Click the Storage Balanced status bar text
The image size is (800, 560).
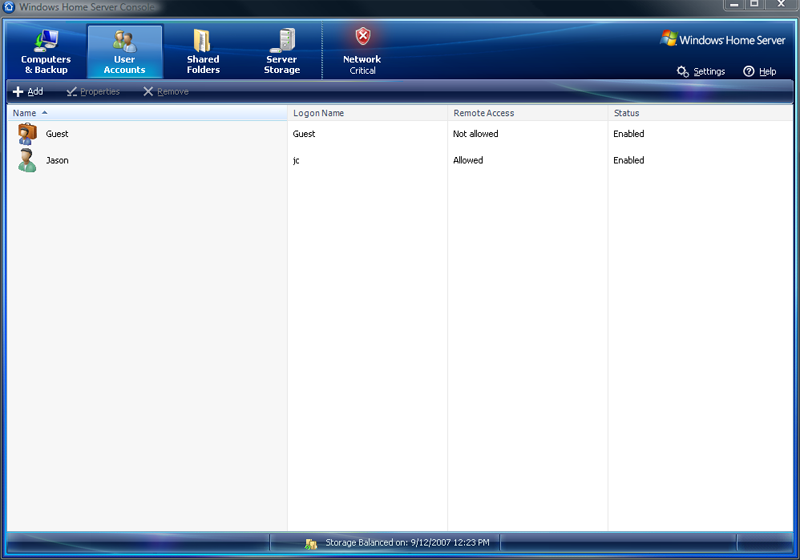407,543
